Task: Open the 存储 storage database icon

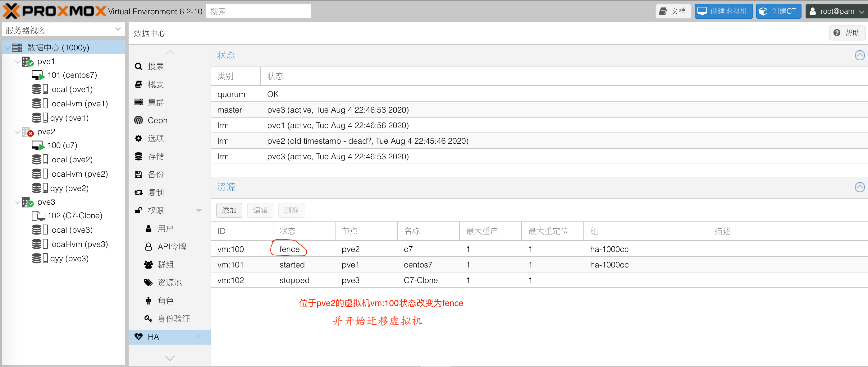Action: click(x=139, y=156)
